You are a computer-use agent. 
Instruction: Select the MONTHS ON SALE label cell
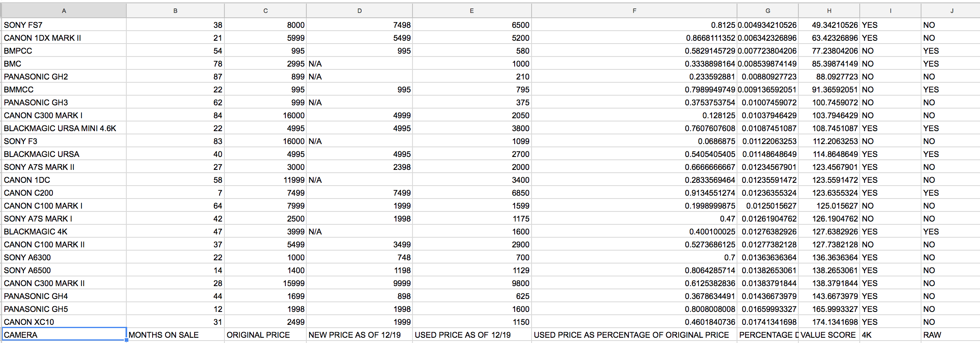175,335
